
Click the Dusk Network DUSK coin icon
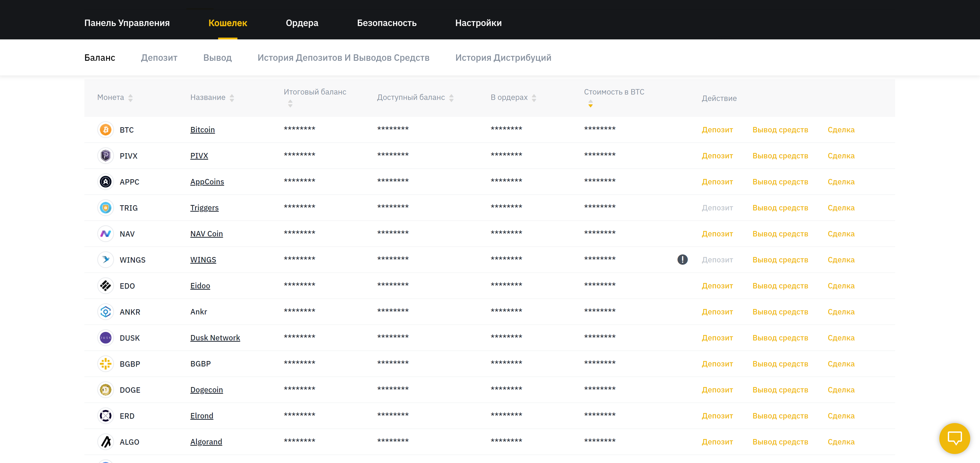105,337
